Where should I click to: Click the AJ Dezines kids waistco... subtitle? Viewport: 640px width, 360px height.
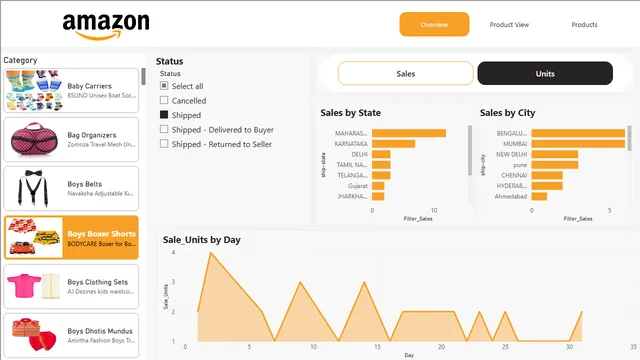tap(100, 291)
